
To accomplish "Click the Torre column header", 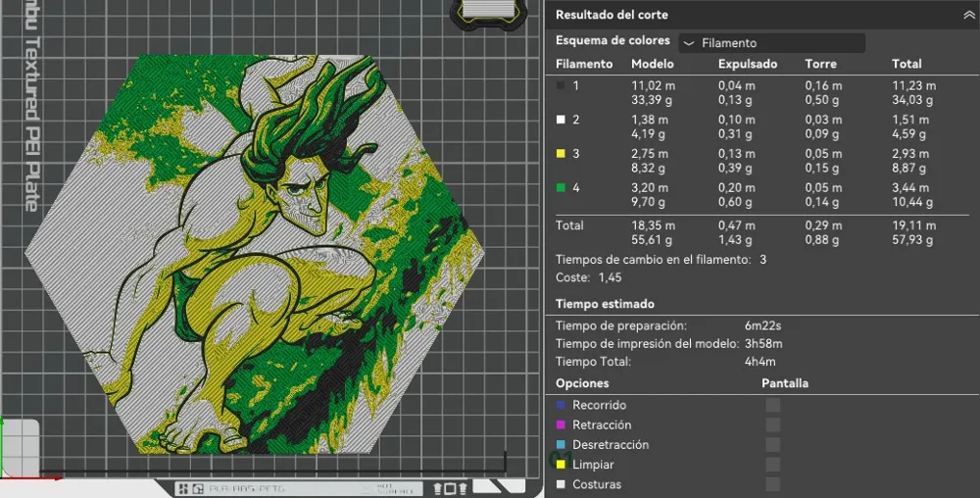I will click(x=820, y=64).
